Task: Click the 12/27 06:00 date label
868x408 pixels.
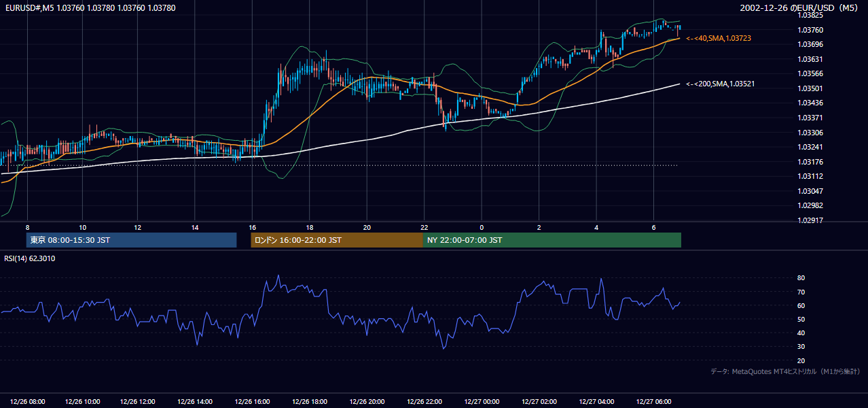Action: click(653, 401)
